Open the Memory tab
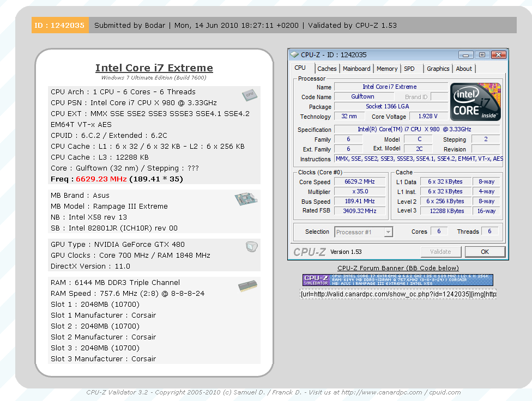The width and height of the screenshot is (532, 401). tap(387, 69)
